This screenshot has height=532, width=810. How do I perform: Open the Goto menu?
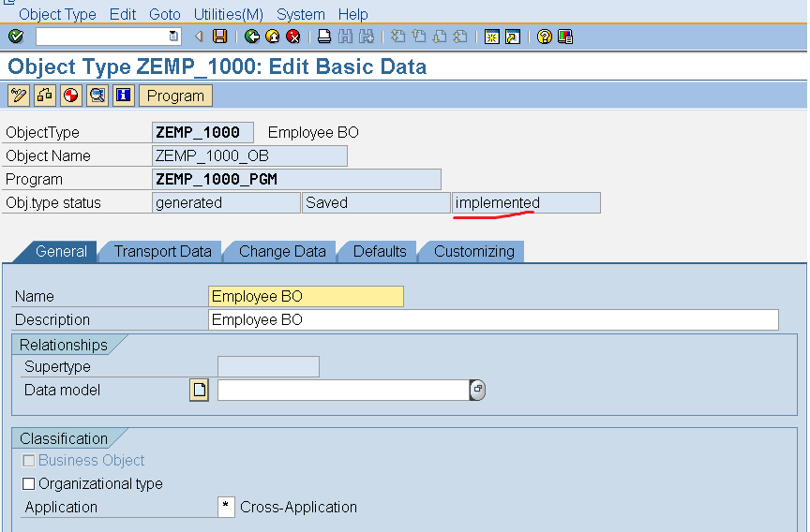(165, 14)
